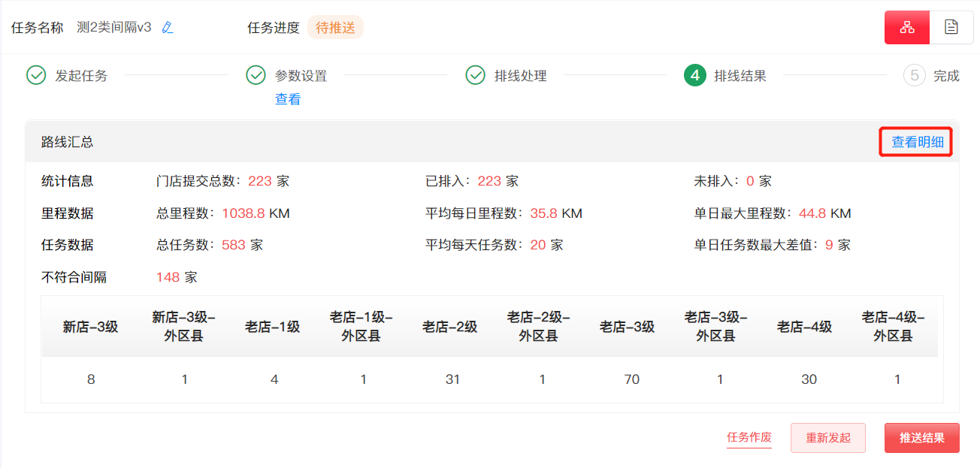Click the 参数设置 completed checkmark icon
This screenshot has height=468, width=980.
(256, 75)
